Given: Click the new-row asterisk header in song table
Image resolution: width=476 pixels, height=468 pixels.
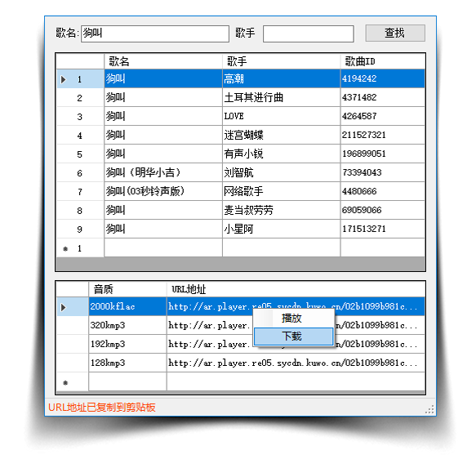Looking at the screenshot, I should coord(80,248).
